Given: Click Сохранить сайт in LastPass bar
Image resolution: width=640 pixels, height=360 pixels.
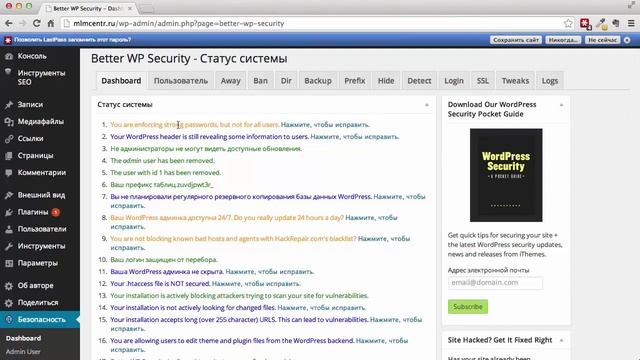Looking at the screenshot, I should 516,40.
